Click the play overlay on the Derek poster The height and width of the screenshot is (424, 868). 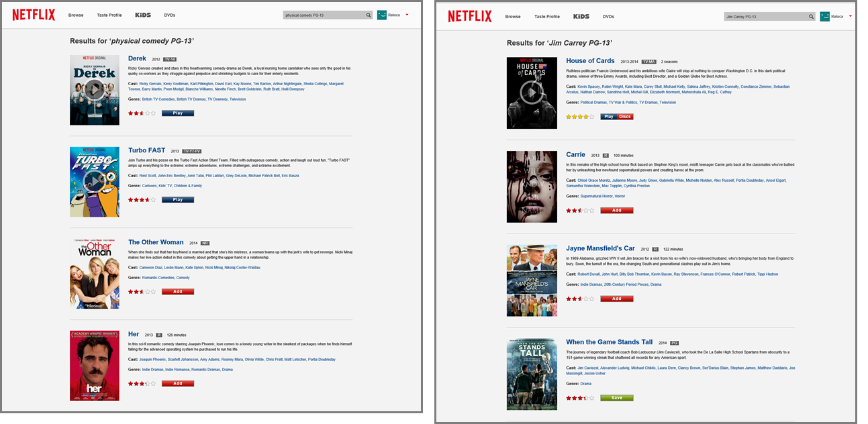95,89
